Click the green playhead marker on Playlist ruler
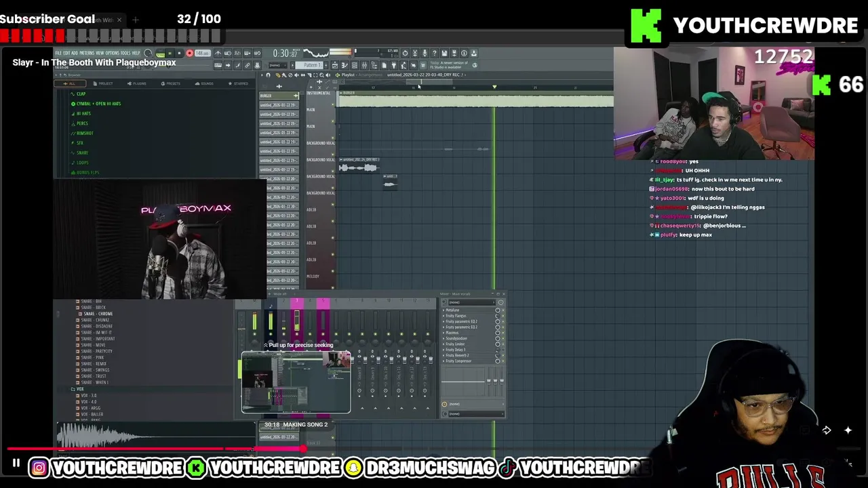Image resolution: width=868 pixels, height=488 pixels. click(x=494, y=87)
